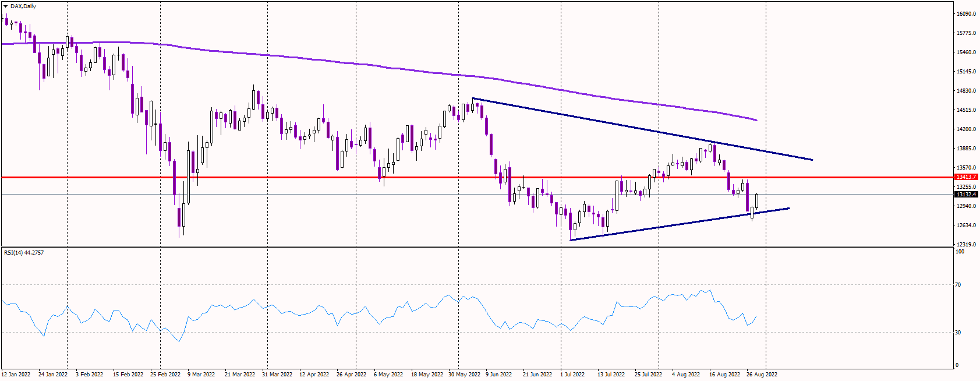Click the 15 Feb 2022 date label
Screen dimensions: 980x381
(x=128, y=375)
